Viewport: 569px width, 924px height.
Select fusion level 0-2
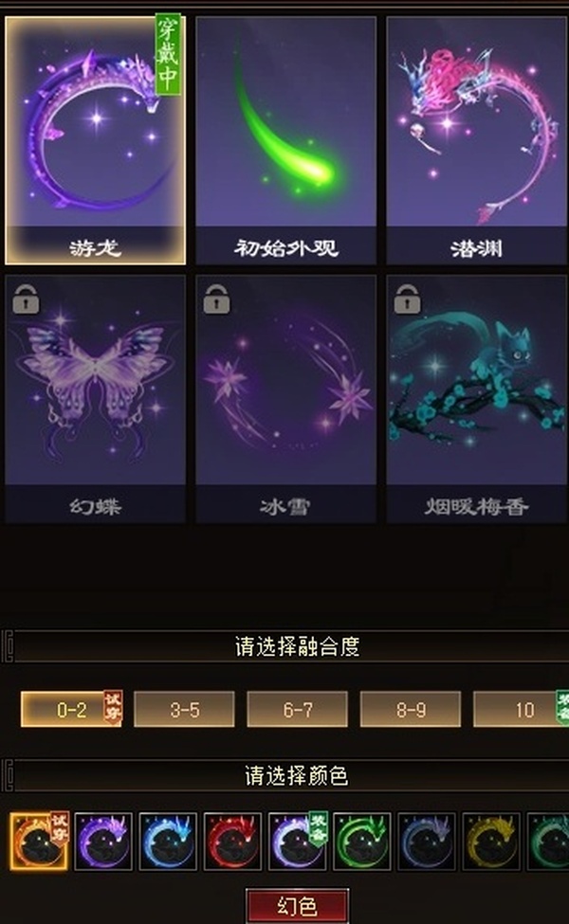click(x=71, y=710)
